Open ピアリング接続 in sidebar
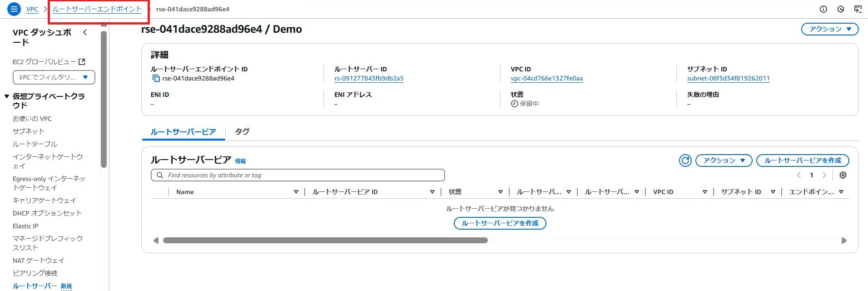The image size is (868, 291). point(35,273)
